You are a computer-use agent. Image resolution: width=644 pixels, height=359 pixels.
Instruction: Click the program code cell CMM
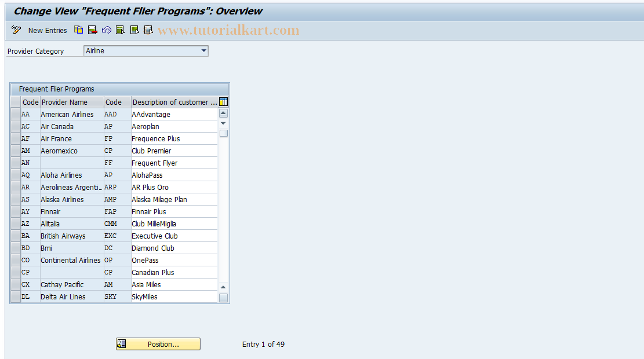[118, 224]
